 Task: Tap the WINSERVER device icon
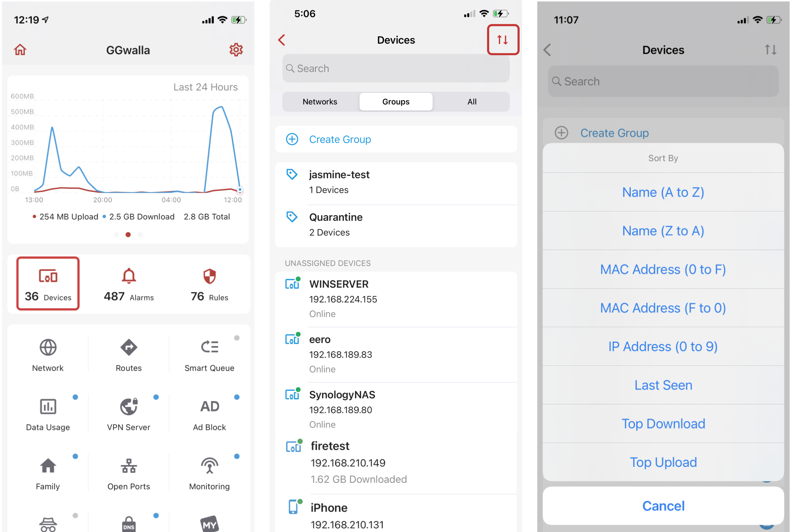(292, 283)
